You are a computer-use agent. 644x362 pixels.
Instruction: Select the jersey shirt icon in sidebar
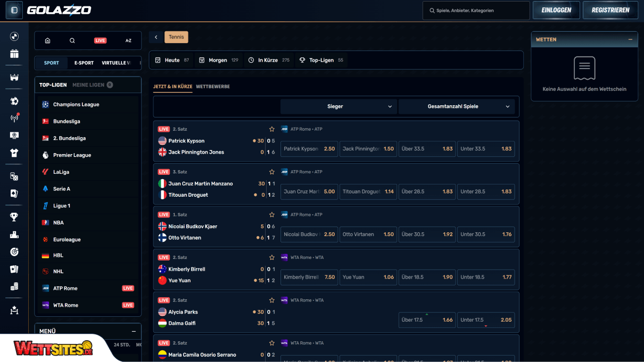point(14,153)
